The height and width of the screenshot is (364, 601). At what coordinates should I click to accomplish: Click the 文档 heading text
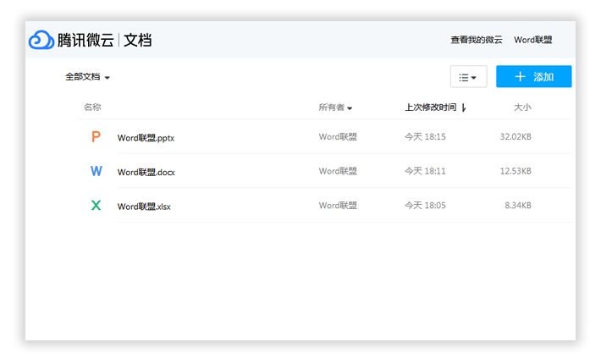point(138,40)
